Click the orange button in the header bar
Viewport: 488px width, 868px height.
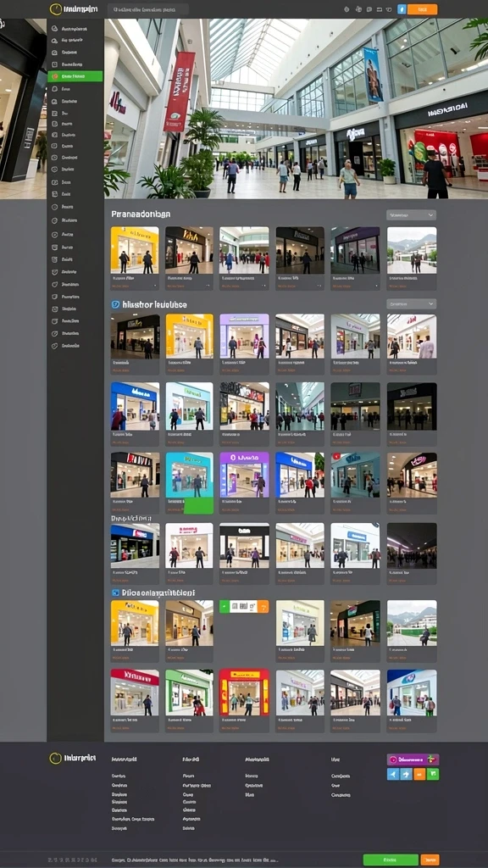pyautogui.click(x=422, y=9)
